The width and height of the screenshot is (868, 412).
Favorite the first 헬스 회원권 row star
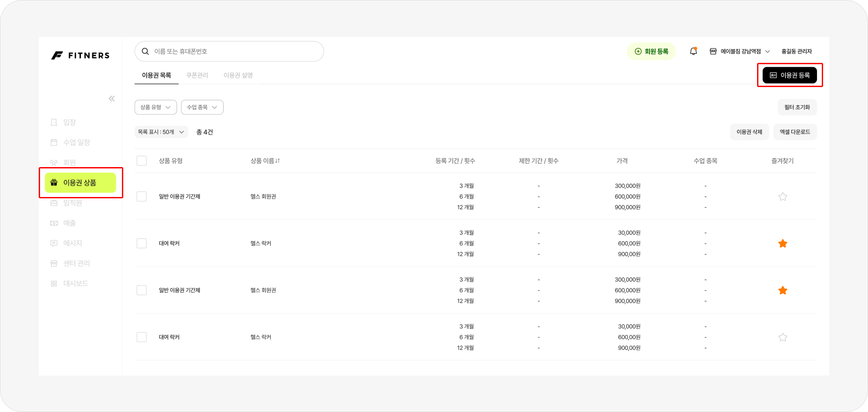pos(783,197)
